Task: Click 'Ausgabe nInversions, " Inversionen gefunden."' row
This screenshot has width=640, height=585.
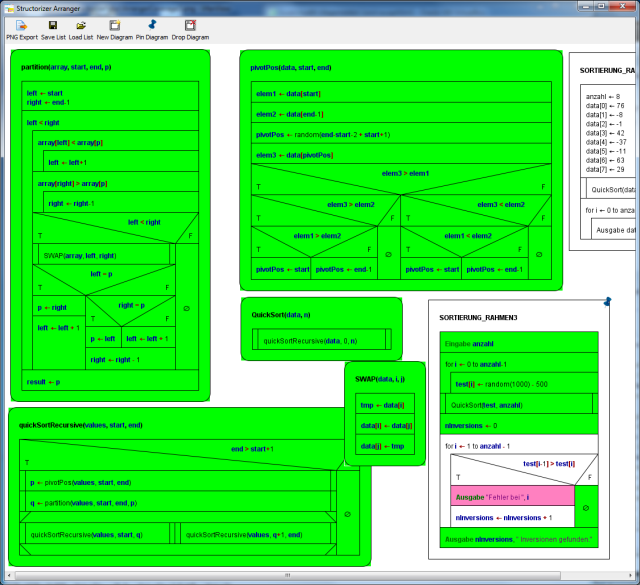Action: click(x=519, y=538)
